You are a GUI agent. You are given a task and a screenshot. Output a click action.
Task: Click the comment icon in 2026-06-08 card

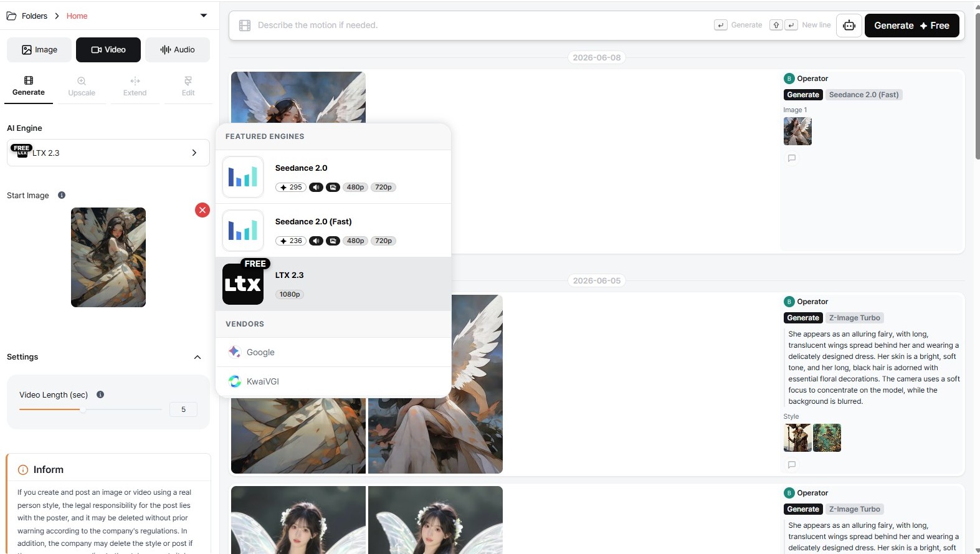pyautogui.click(x=792, y=158)
